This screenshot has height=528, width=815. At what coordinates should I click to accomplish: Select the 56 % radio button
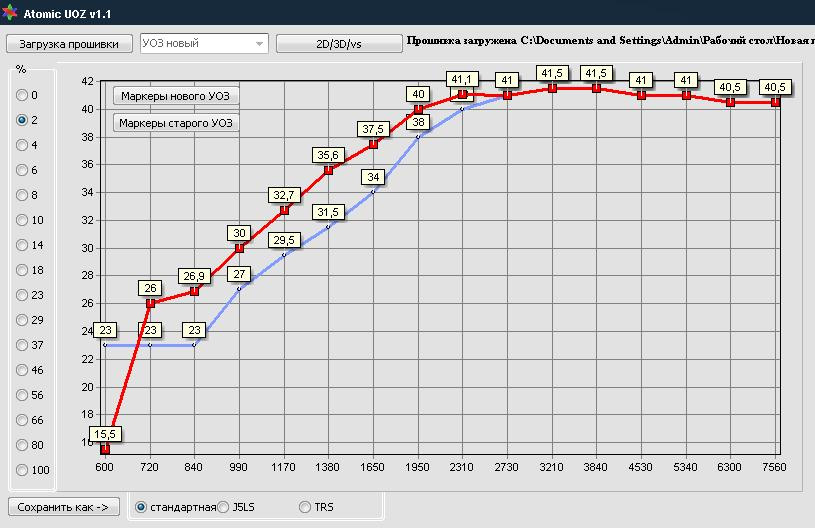[22, 395]
